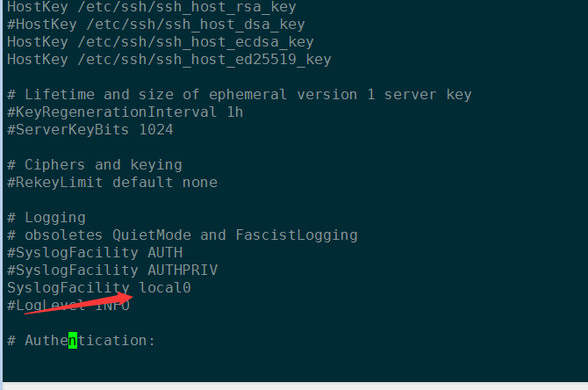588x390 pixels.
Task: Click the green cursor block in Authentication
Action: 73,341
